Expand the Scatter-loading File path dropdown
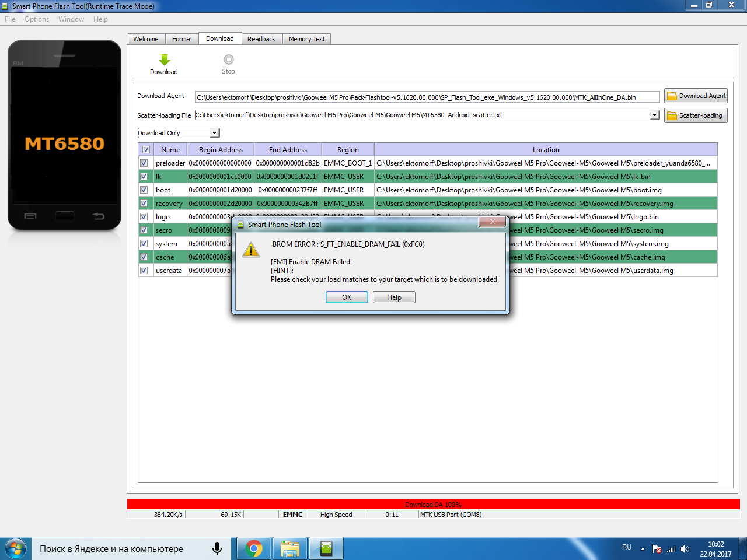The height and width of the screenshot is (560, 747). [x=654, y=115]
